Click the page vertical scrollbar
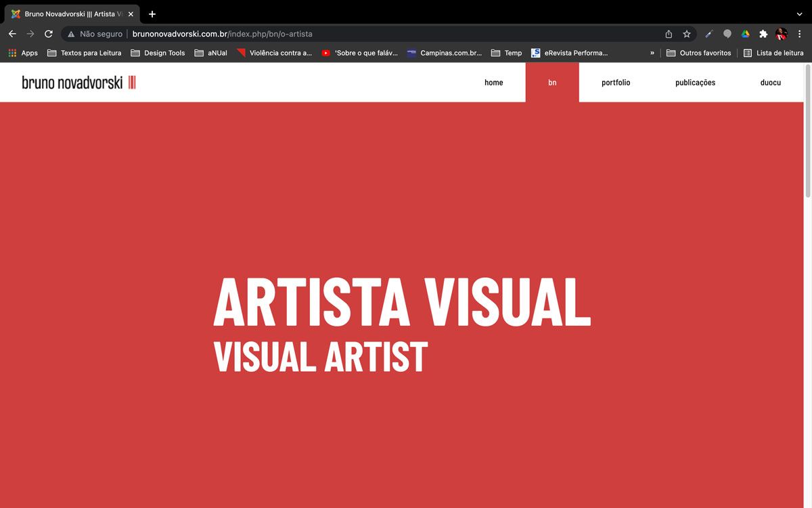 point(807,135)
